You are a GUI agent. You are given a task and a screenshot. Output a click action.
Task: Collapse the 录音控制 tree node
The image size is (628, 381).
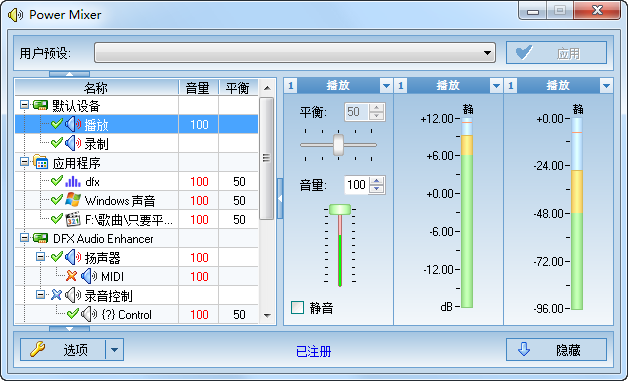coord(40,295)
